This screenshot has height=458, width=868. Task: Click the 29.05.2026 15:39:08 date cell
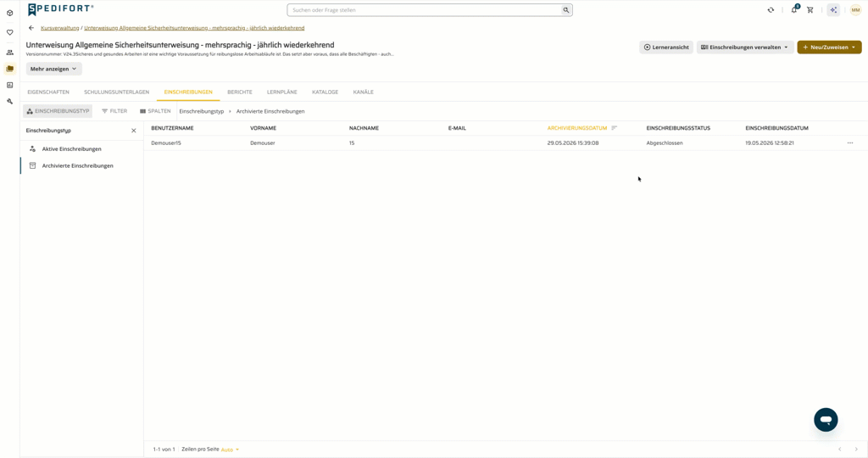573,142
